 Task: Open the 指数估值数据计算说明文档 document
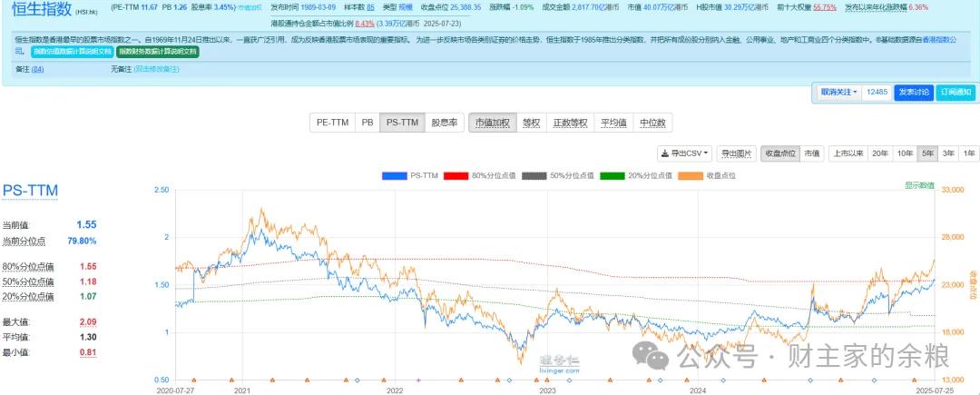pyautogui.click(x=73, y=52)
